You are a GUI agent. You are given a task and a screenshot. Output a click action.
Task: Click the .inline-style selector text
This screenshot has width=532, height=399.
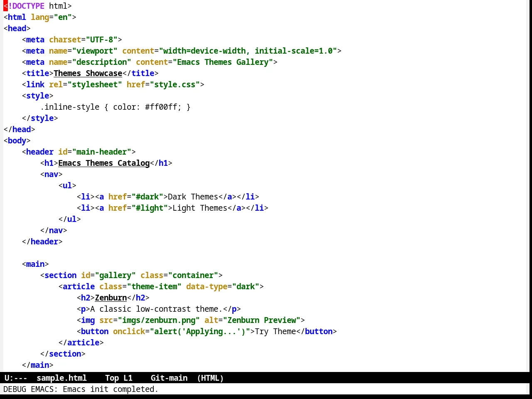coord(70,107)
